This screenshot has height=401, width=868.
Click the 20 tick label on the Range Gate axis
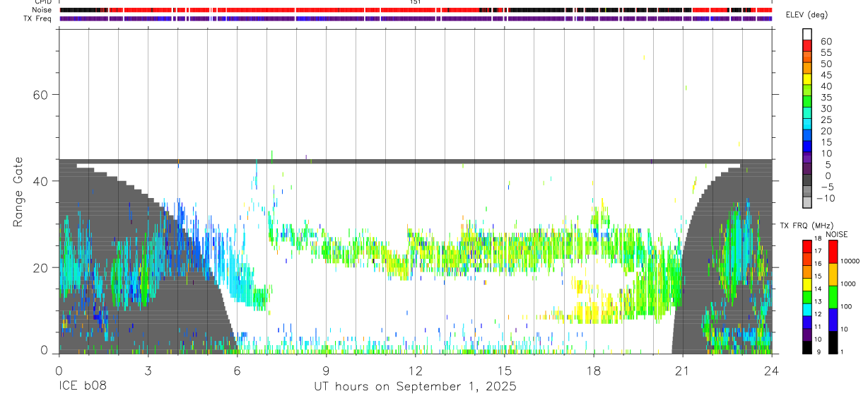pos(41,267)
